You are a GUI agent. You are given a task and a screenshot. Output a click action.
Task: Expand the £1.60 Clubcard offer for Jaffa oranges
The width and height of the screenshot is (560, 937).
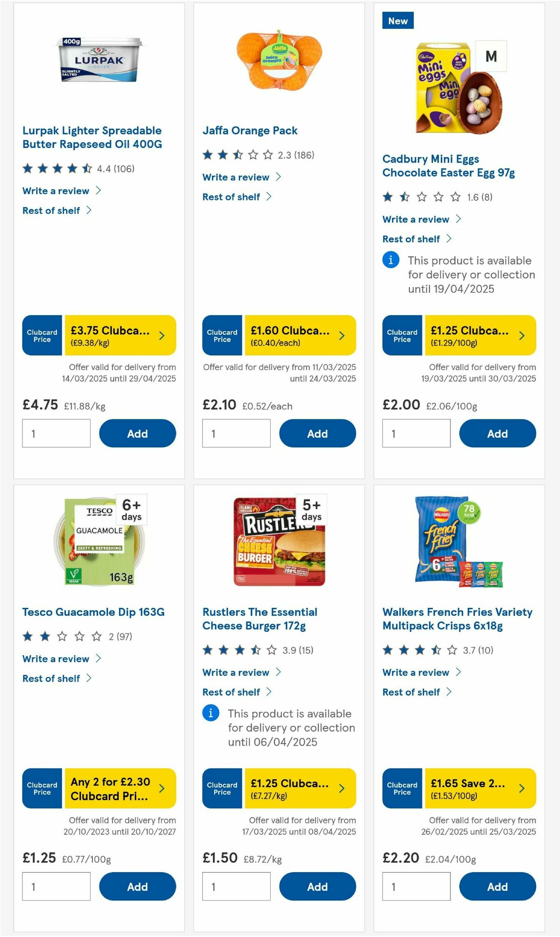pyautogui.click(x=301, y=335)
